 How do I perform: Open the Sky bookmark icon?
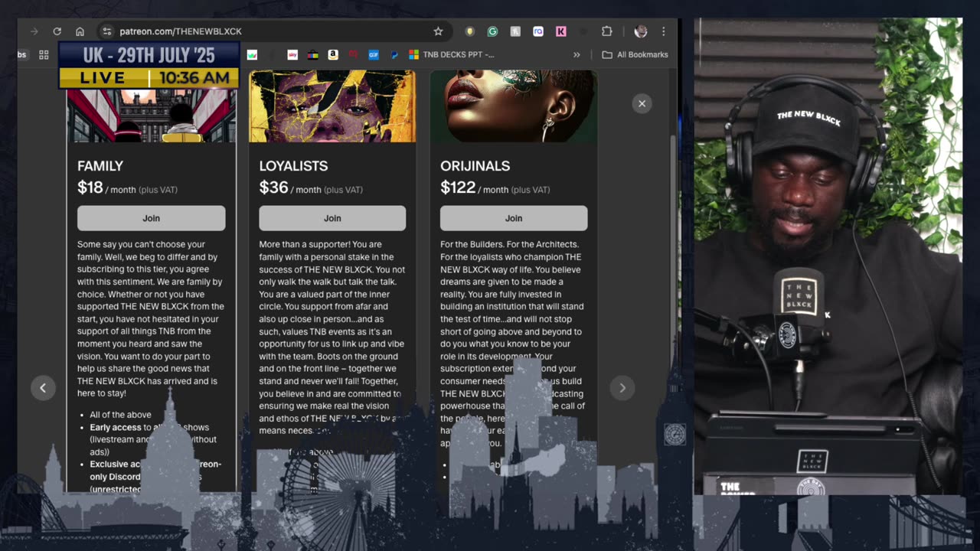292,55
